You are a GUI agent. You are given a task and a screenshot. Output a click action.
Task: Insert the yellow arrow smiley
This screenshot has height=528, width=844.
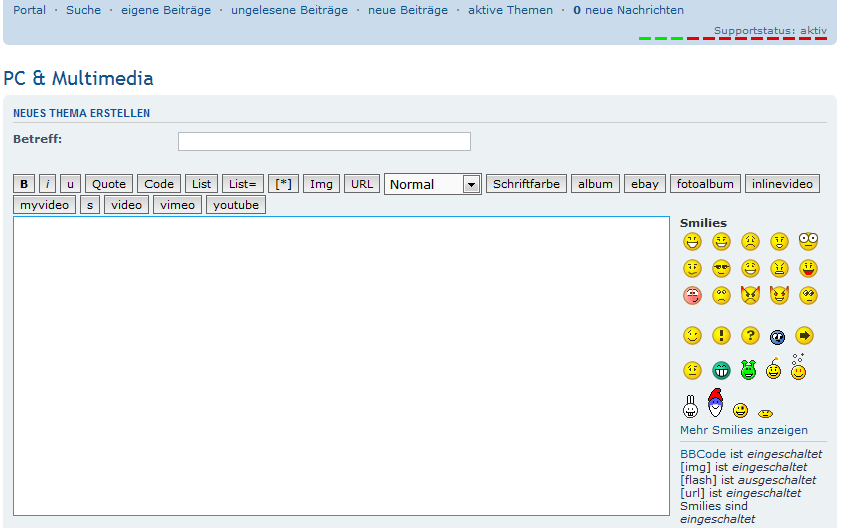point(804,336)
